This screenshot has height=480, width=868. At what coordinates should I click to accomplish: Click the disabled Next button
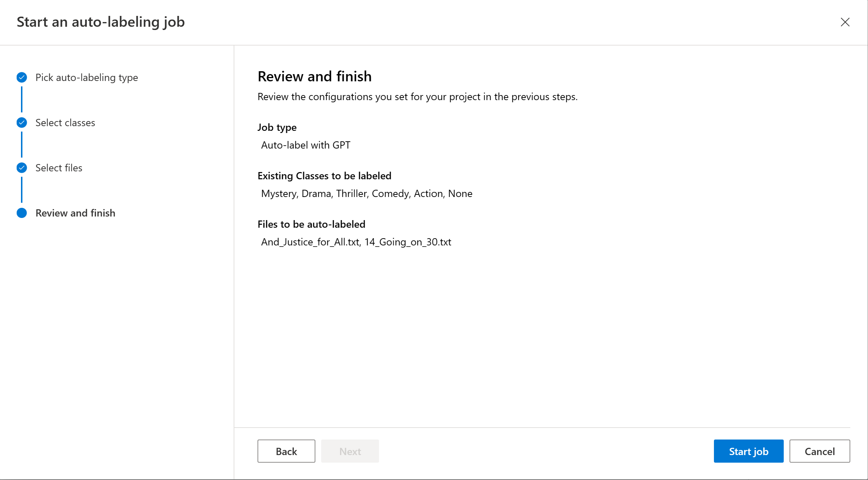click(350, 451)
